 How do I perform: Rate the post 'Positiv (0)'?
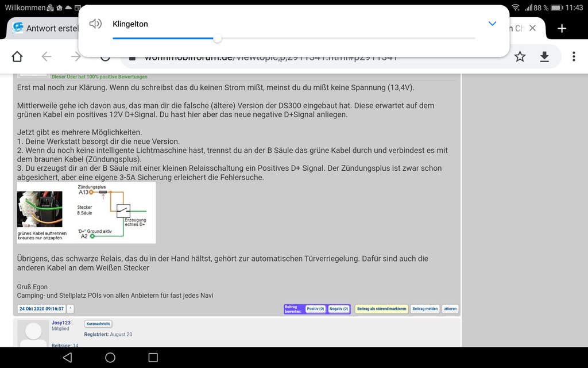tap(315, 309)
